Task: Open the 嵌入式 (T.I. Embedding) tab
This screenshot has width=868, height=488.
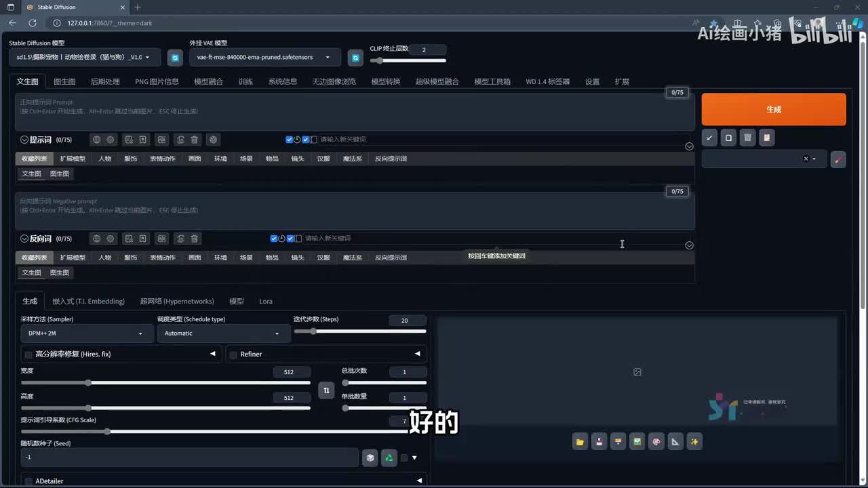Action: click(89, 301)
